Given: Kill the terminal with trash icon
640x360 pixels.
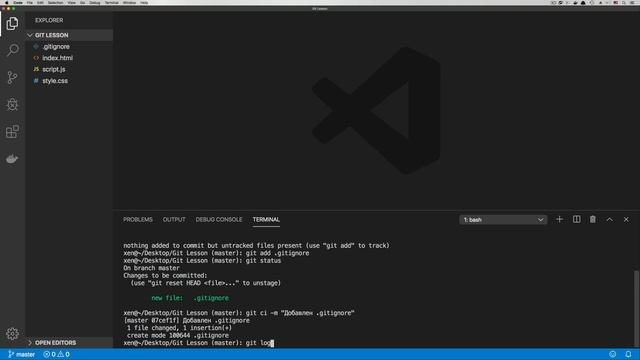Looking at the screenshot, I should pos(593,220).
